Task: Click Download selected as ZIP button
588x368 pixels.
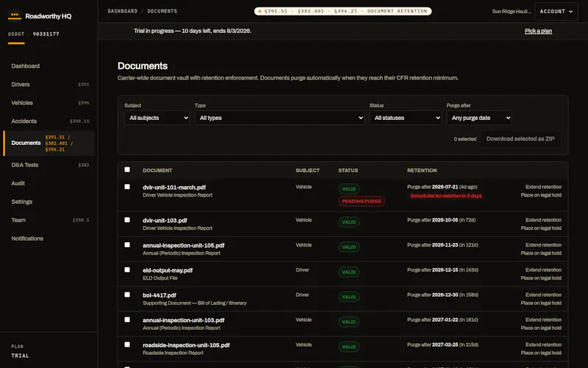Action: 520,139
